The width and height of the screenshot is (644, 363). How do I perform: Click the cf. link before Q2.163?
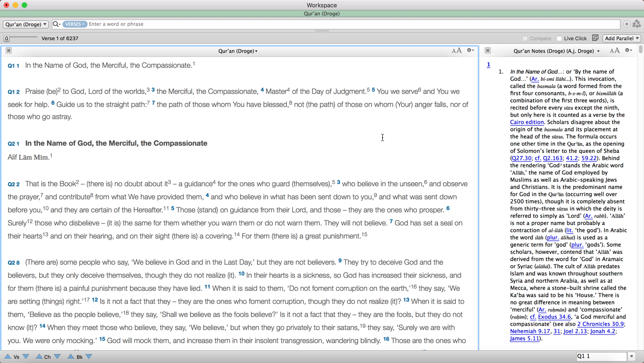pos(538,158)
